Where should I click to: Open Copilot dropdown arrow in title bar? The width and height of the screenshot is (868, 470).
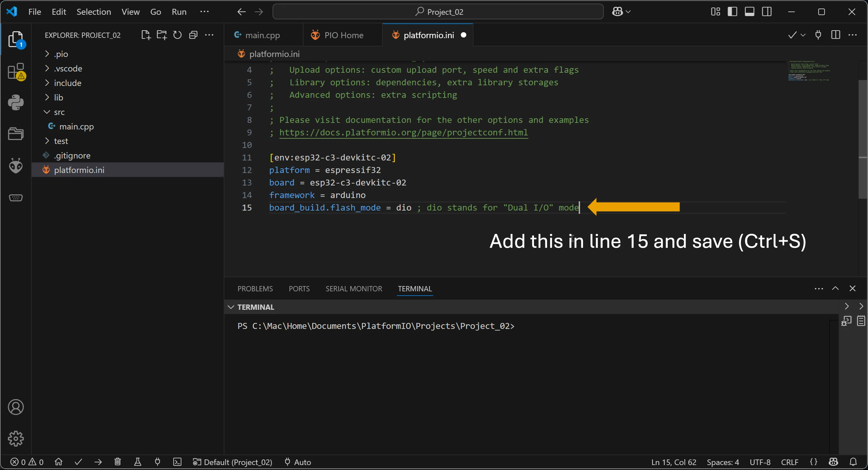(x=628, y=12)
